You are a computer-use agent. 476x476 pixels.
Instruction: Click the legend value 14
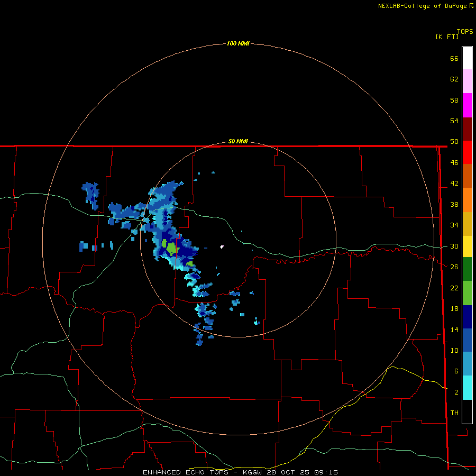coord(454,329)
